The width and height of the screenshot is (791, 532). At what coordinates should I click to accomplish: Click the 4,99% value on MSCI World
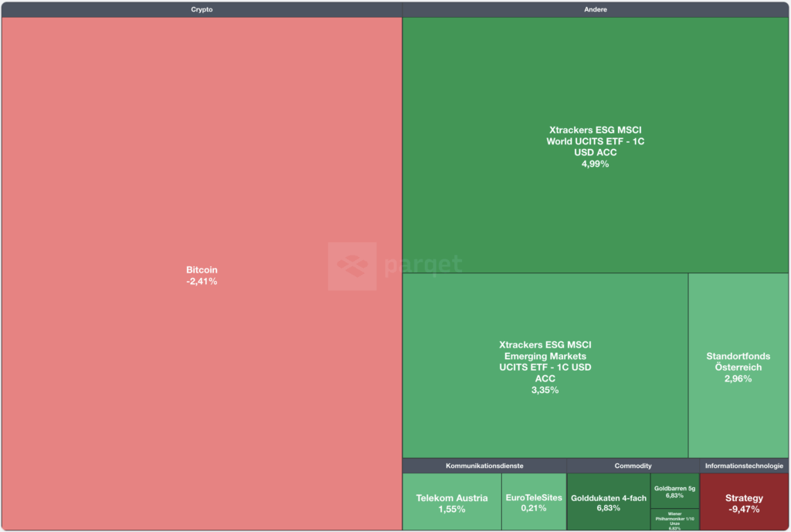595,164
